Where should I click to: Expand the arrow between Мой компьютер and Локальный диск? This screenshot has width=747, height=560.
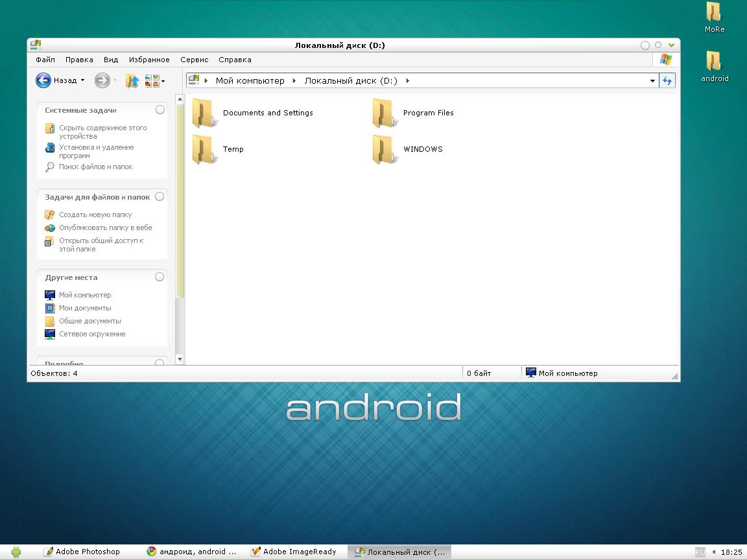[x=294, y=80]
